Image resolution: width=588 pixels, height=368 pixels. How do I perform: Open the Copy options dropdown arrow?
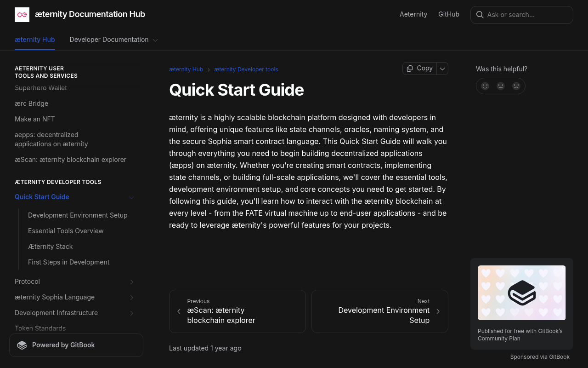pyautogui.click(x=442, y=69)
